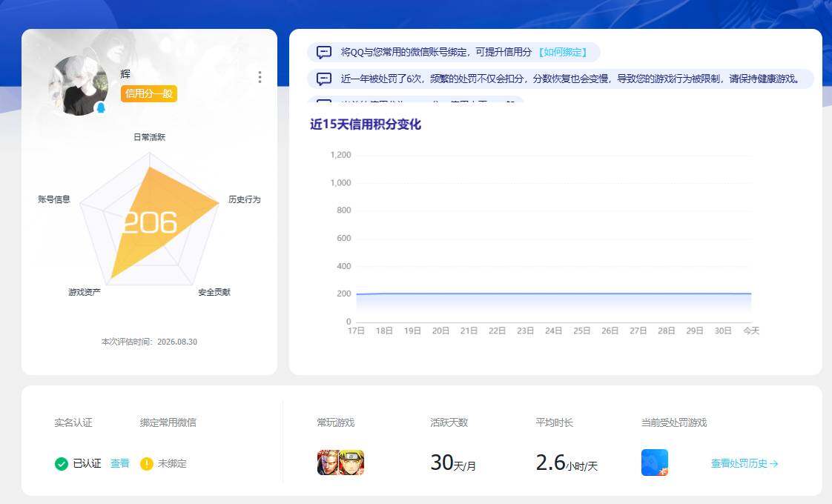Click the 实名认证 label
The width and height of the screenshot is (832, 504).
[73, 422]
